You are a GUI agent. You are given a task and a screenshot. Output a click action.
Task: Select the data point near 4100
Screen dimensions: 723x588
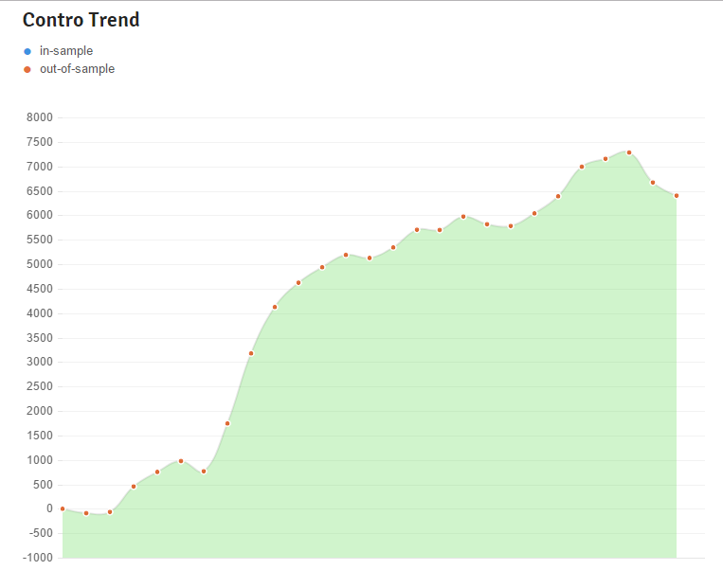(275, 307)
